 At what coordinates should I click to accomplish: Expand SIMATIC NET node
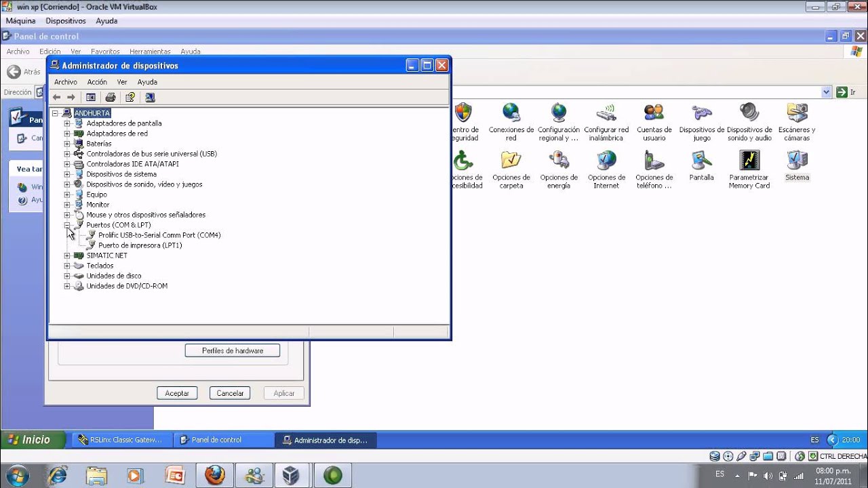[67, 256]
